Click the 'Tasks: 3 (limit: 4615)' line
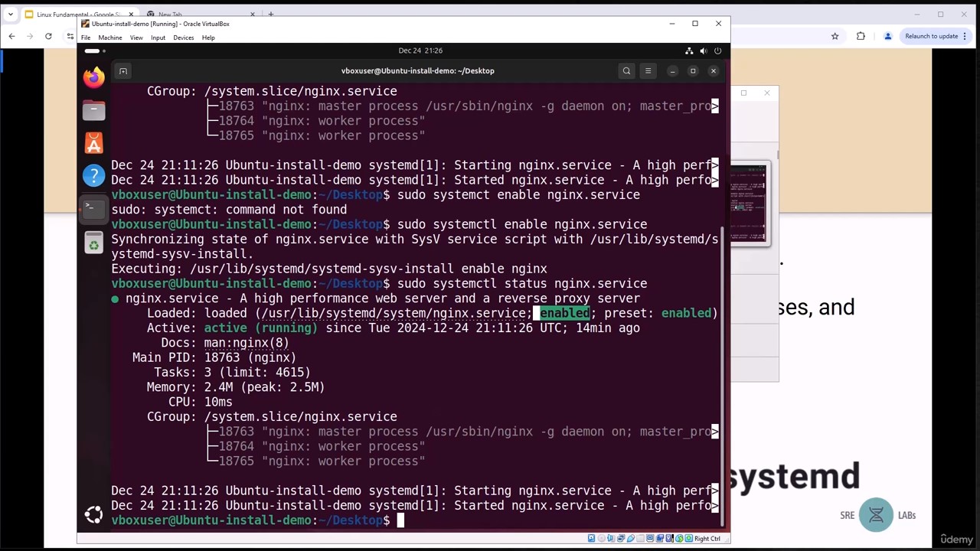The height and width of the screenshot is (551, 980). pos(232,373)
